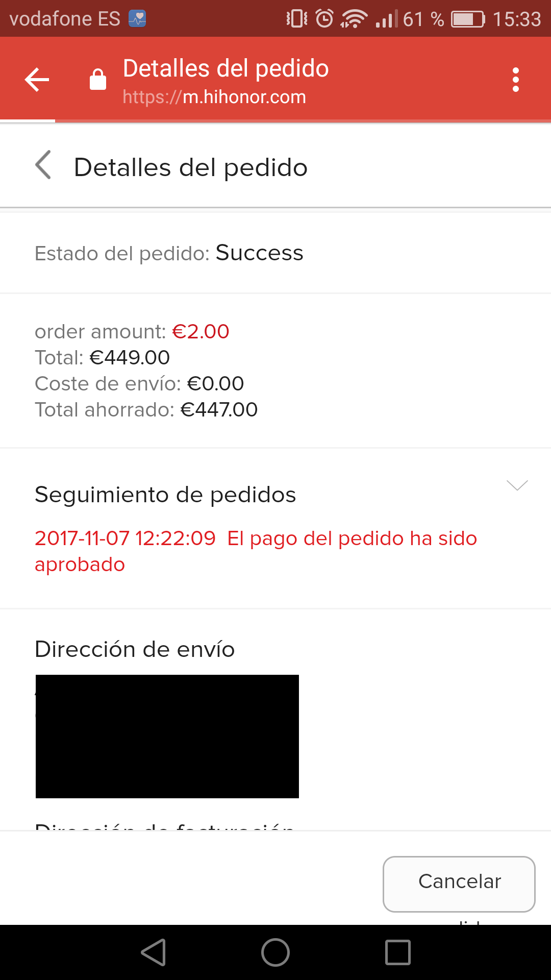Tap the Wi-Fi status icon
551x980 pixels.
[x=354, y=19]
